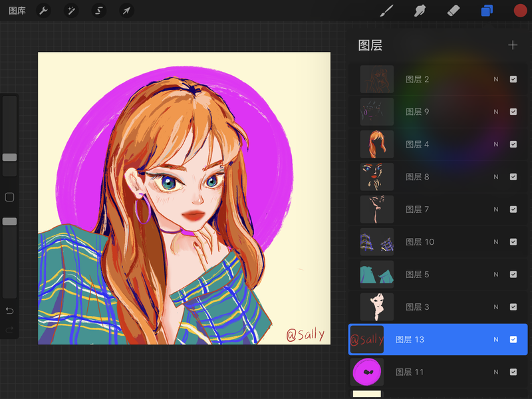Tap the redo arrow in sidebar
Image resolution: width=532 pixels, height=399 pixels.
pyautogui.click(x=9, y=329)
